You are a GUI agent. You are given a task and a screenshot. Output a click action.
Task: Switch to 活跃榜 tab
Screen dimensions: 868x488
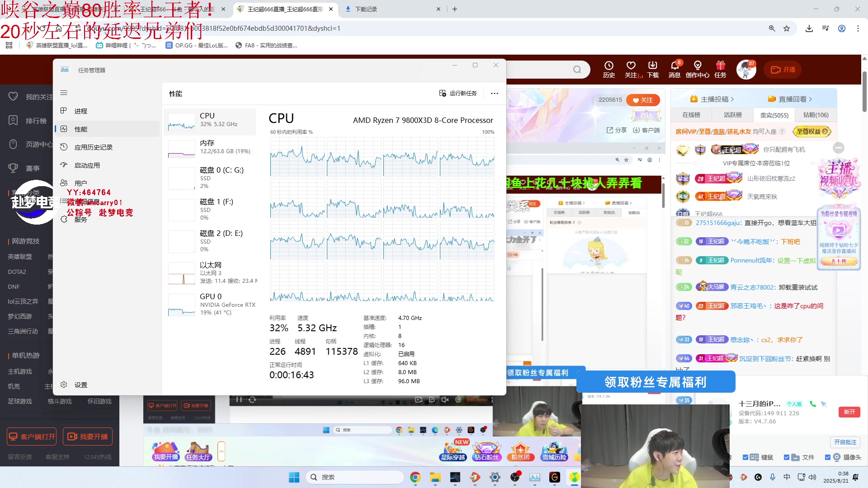click(x=733, y=115)
